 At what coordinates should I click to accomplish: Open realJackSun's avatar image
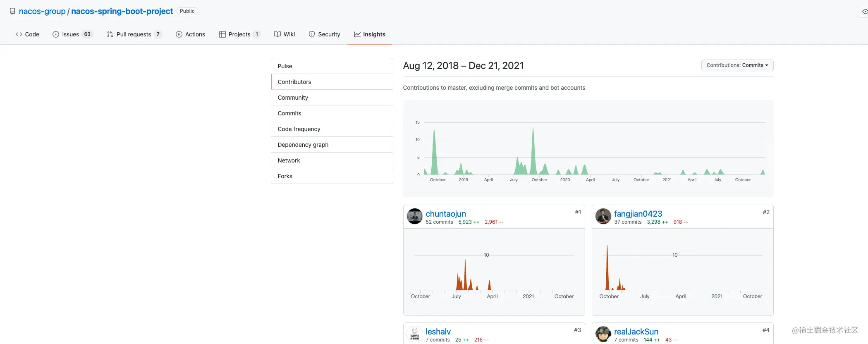(603, 334)
